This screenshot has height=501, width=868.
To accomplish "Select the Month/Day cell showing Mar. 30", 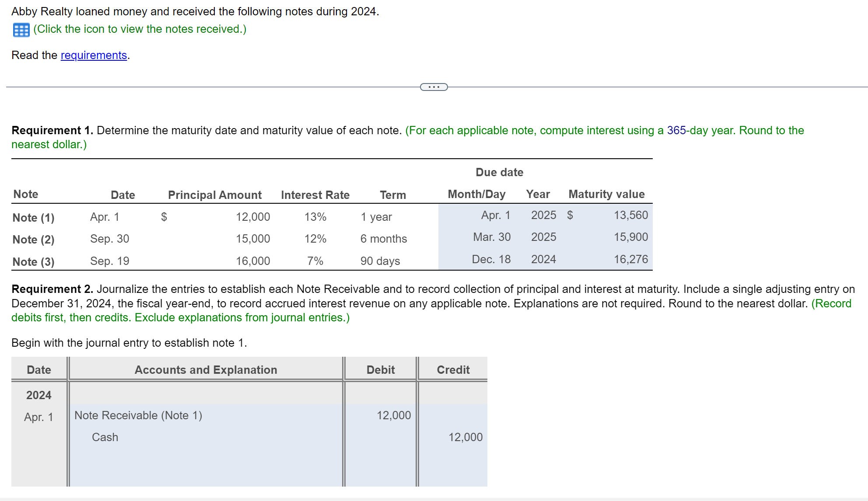I will (x=491, y=237).
